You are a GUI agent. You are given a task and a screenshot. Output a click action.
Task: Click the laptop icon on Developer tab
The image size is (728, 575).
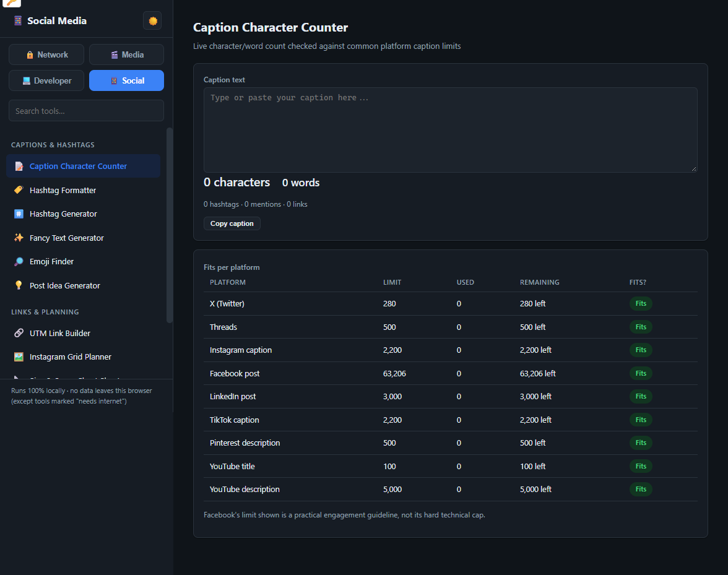27,80
